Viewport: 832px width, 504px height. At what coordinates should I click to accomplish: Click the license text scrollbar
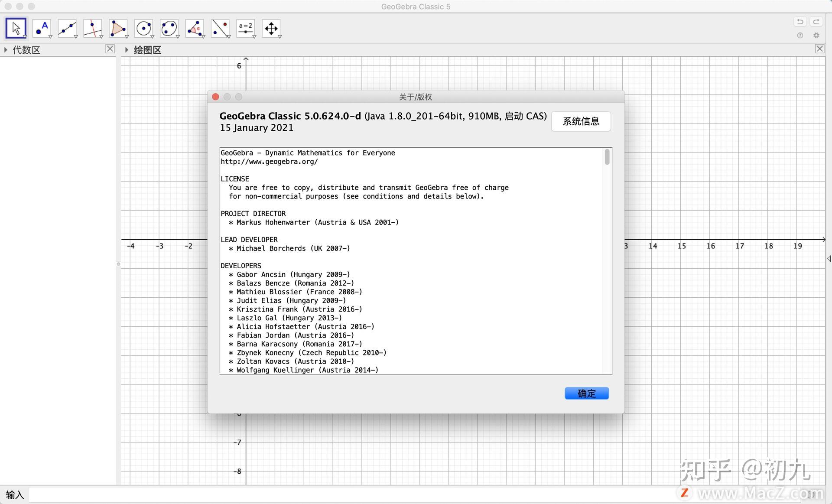[x=607, y=157]
